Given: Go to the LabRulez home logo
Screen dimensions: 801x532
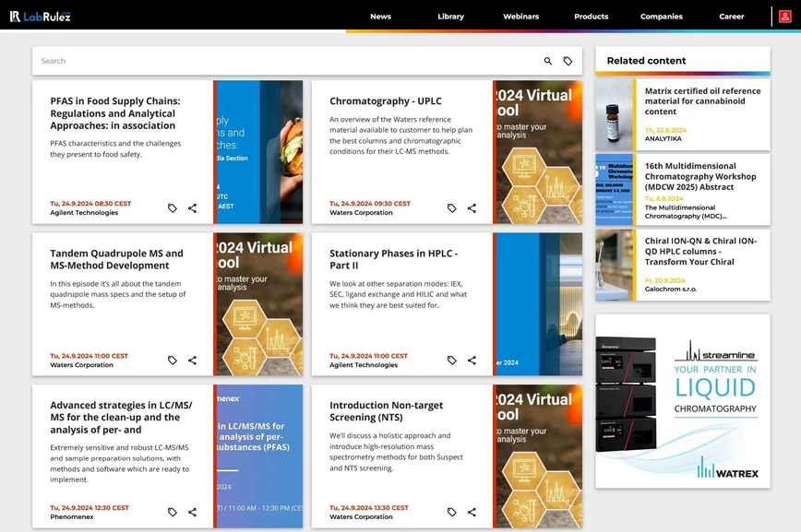Looking at the screenshot, I should [40, 16].
